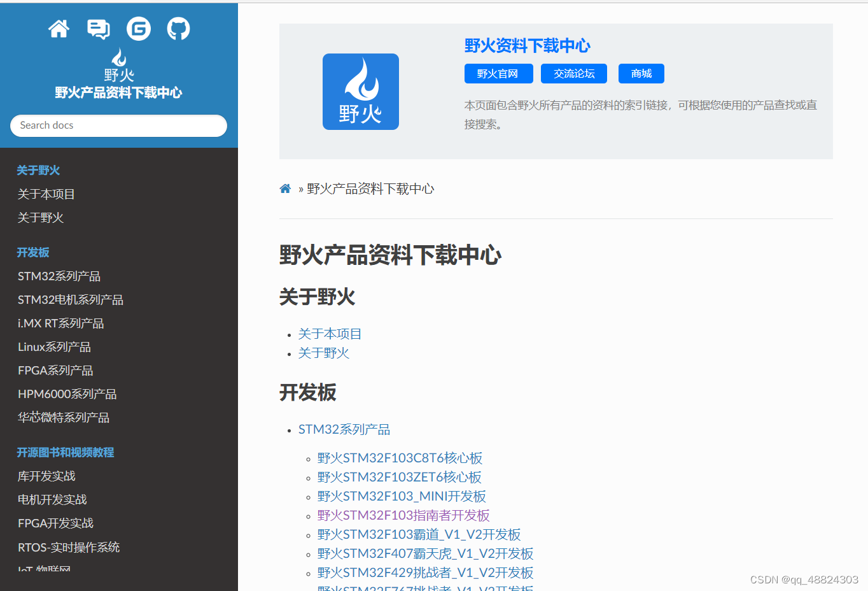Click sidebar caption 关于野火
Screen dimensions: 868x591
point(38,171)
